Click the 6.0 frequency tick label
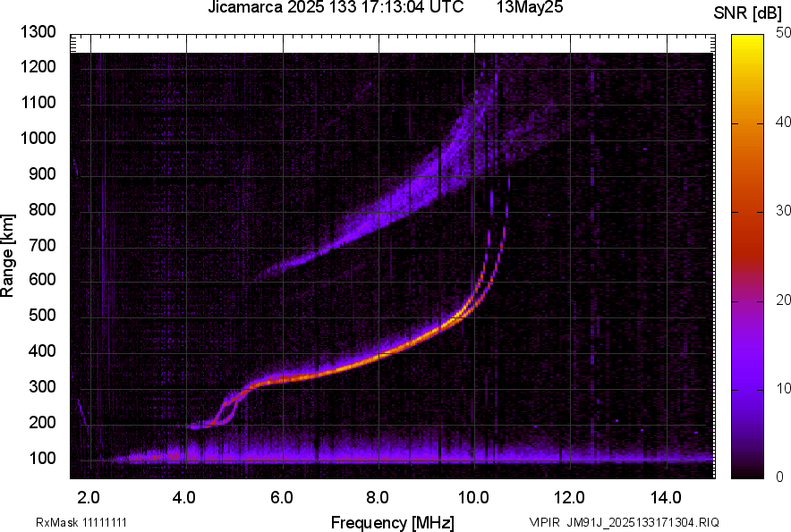This screenshot has height=532, width=791. [x=281, y=498]
